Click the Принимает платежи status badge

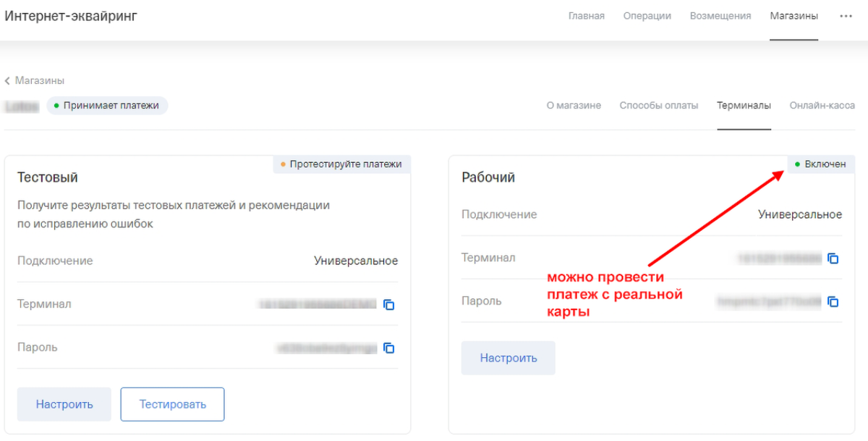[x=107, y=106]
